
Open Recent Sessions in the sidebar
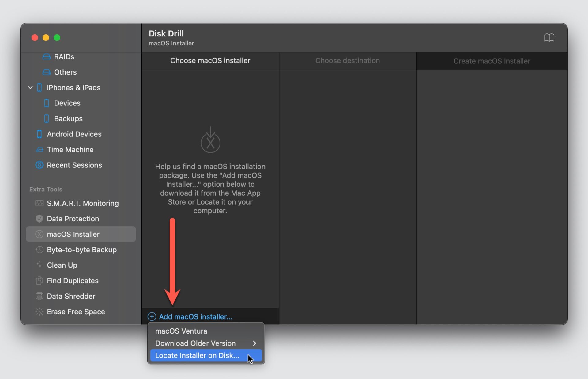pos(74,165)
